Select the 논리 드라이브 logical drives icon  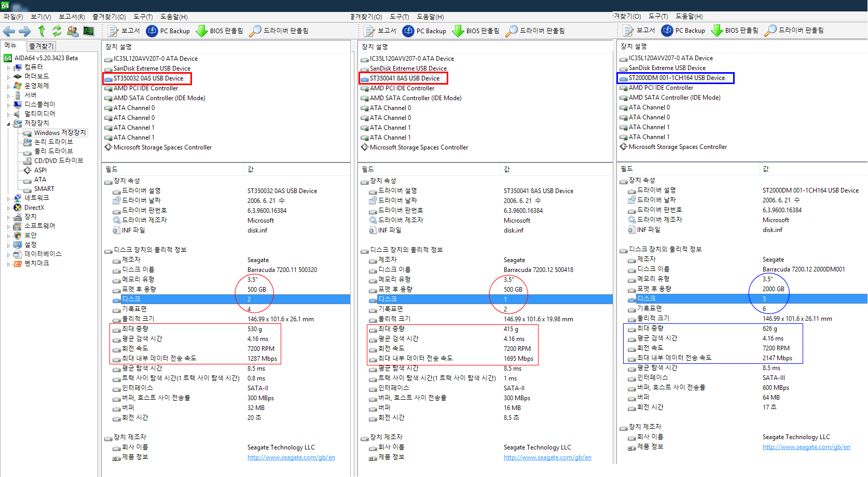tap(27, 142)
